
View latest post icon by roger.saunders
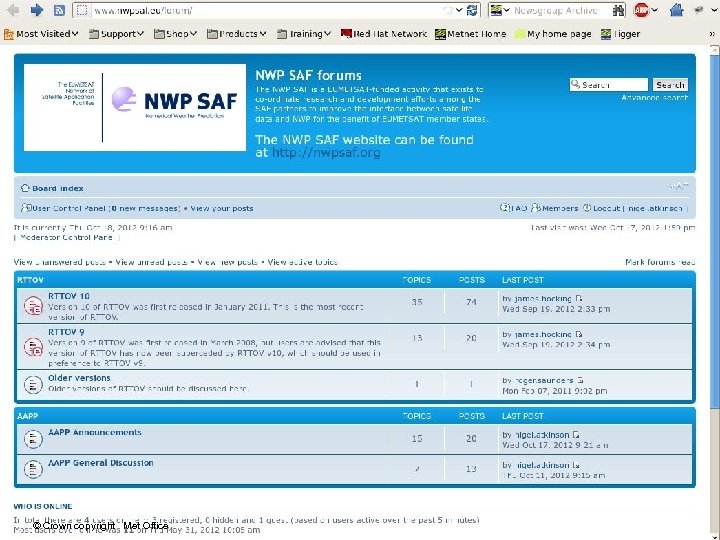coord(580,380)
